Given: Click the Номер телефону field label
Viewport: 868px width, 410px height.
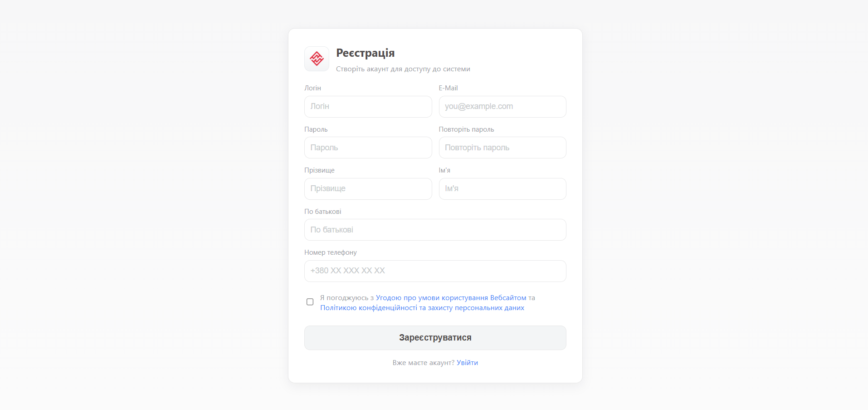Looking at the screenshot, I should pyautogui.click(x=330, y=252).
